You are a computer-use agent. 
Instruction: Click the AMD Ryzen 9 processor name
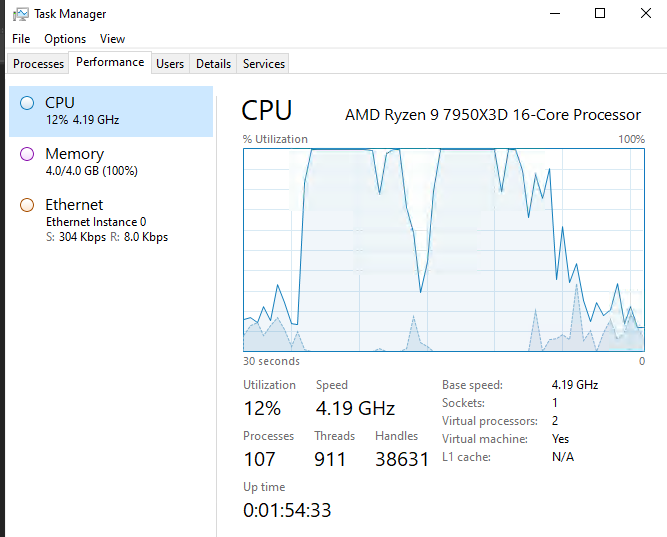[492, 114]
